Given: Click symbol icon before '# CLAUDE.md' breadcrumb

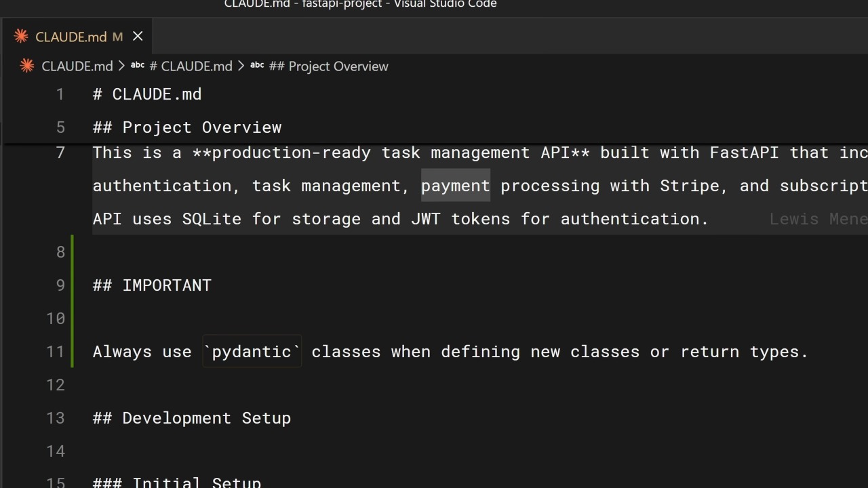Looking at the screenshot, I should tap(138, 66).
